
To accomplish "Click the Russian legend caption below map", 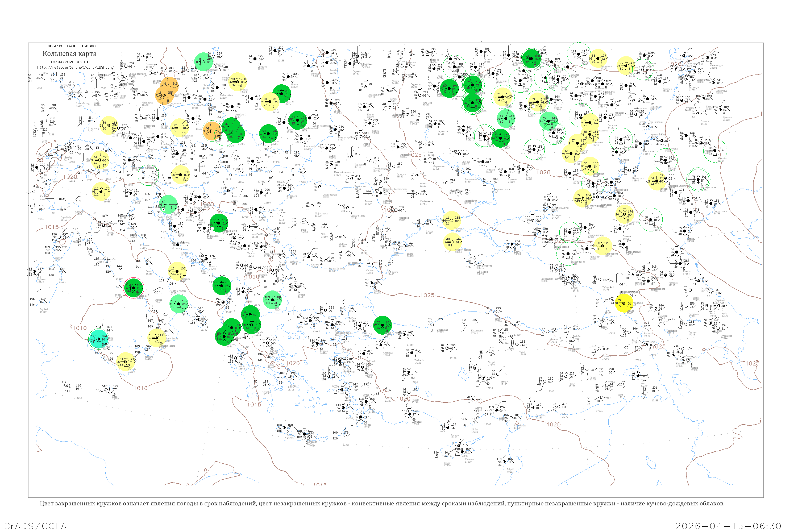I will 382,504.
